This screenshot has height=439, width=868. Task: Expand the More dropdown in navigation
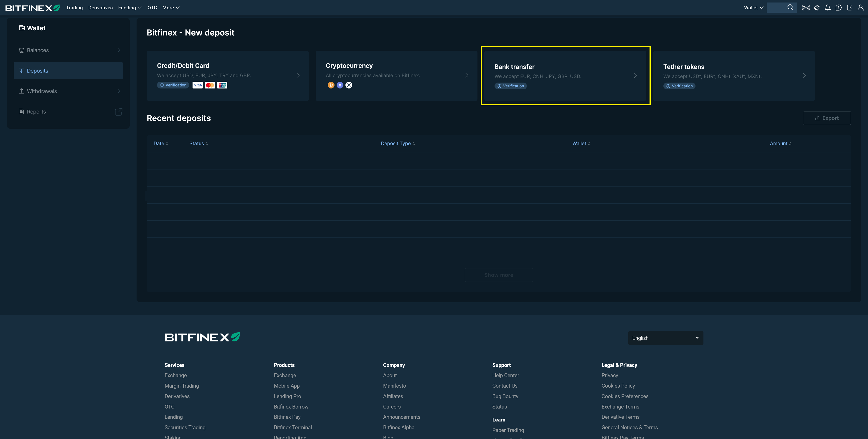point(171,8)
